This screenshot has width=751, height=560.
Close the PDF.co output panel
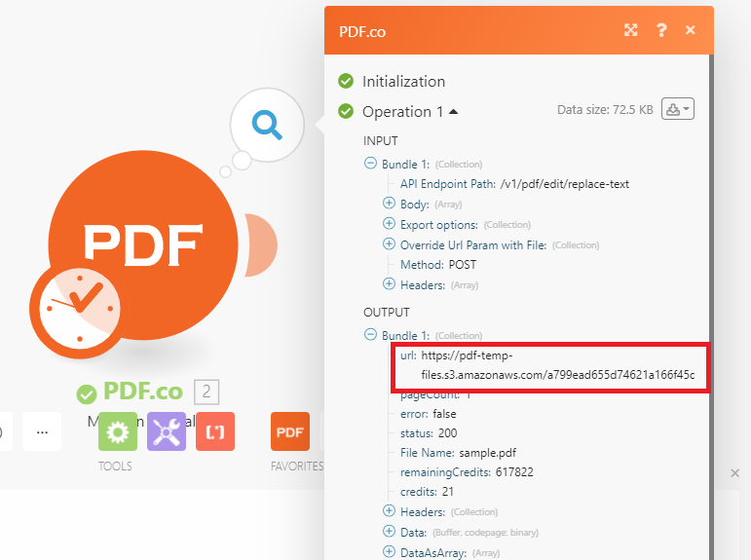[x=691, y=30]
